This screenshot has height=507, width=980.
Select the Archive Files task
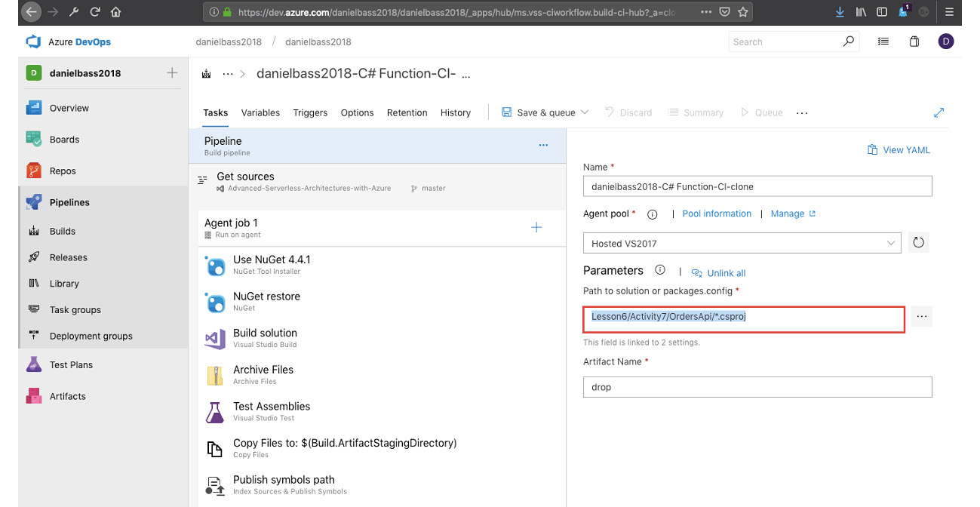(x=382, y=375)
